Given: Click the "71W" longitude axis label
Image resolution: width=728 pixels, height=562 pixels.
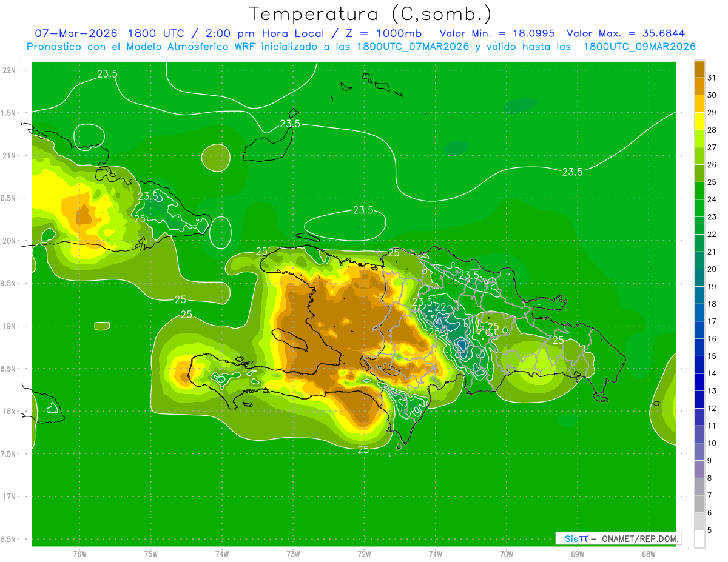Looking at the screenshot, I should [435, 554].
